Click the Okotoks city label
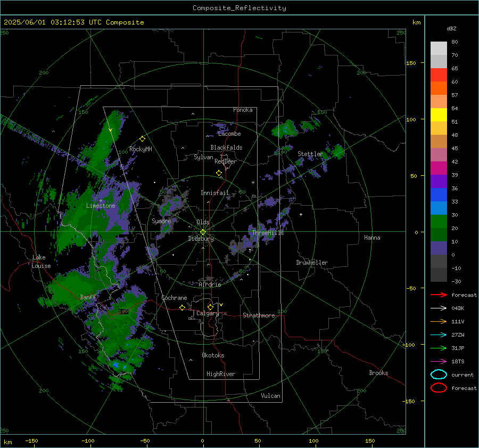The image size is (479, 448). click(x=213, y=355)
